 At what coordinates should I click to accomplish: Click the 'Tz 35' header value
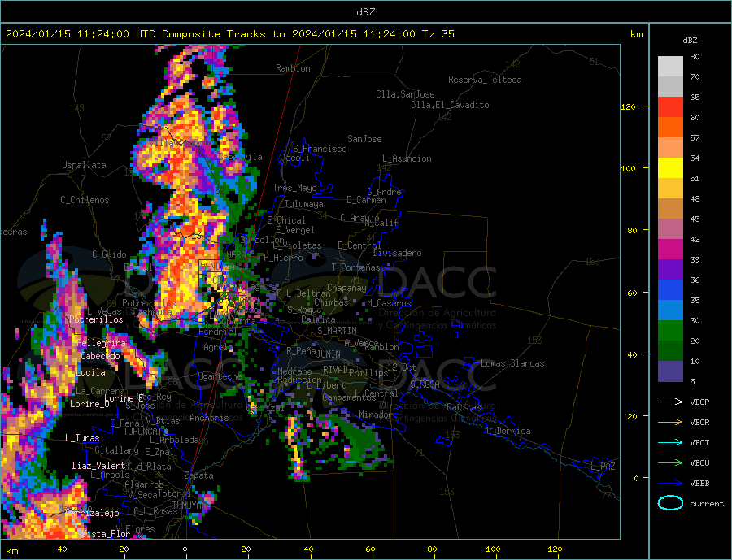(x=438, y=34)
